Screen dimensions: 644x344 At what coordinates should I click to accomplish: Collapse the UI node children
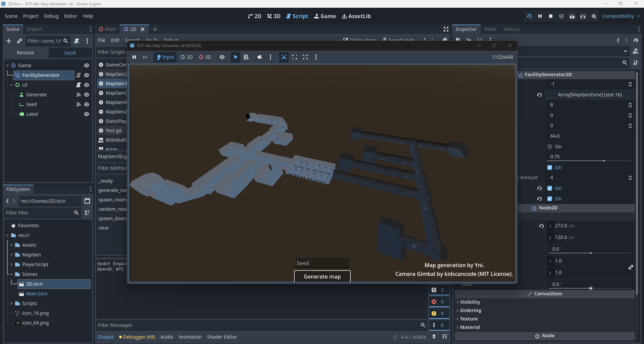[11, 85]
